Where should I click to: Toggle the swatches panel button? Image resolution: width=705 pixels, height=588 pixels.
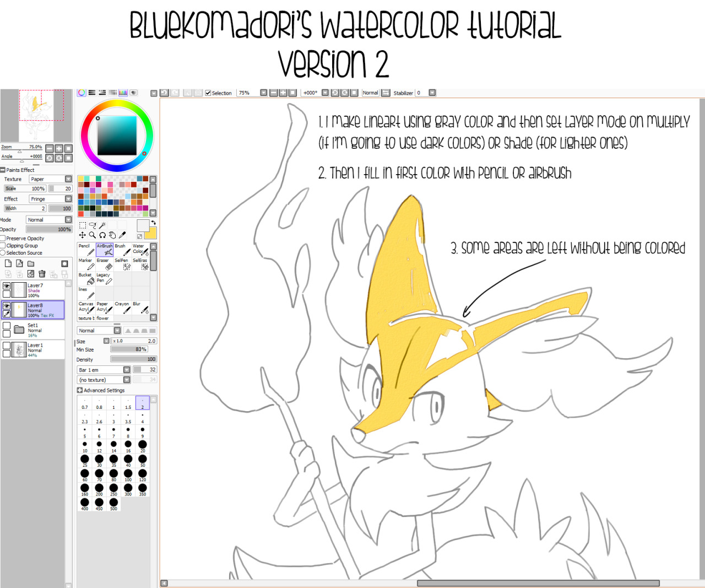[123, 93]
